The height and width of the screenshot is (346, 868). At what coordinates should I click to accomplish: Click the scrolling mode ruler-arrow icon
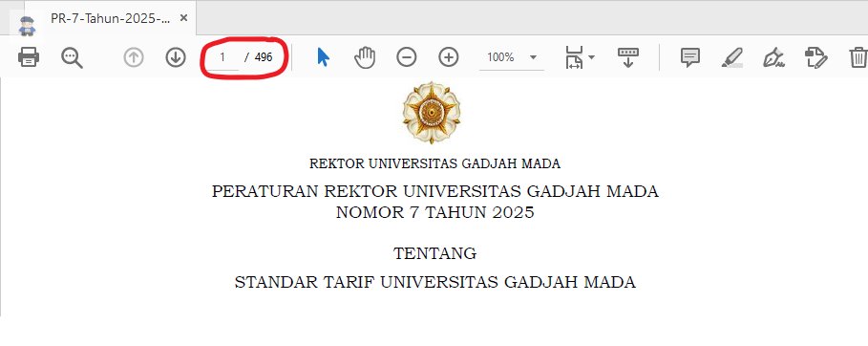point(627,57)
